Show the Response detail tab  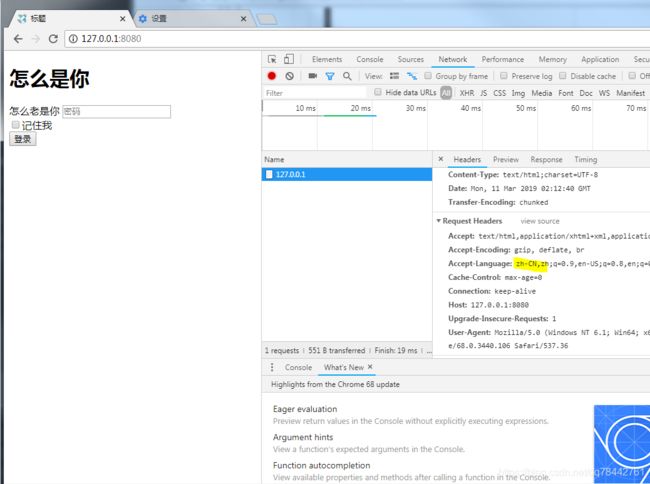(546, 159)
